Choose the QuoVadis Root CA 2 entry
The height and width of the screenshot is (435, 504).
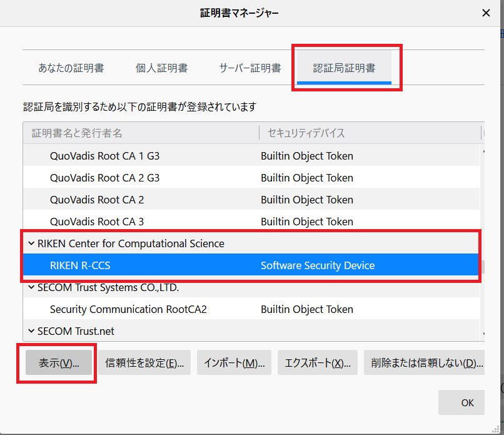coord(97,200)
